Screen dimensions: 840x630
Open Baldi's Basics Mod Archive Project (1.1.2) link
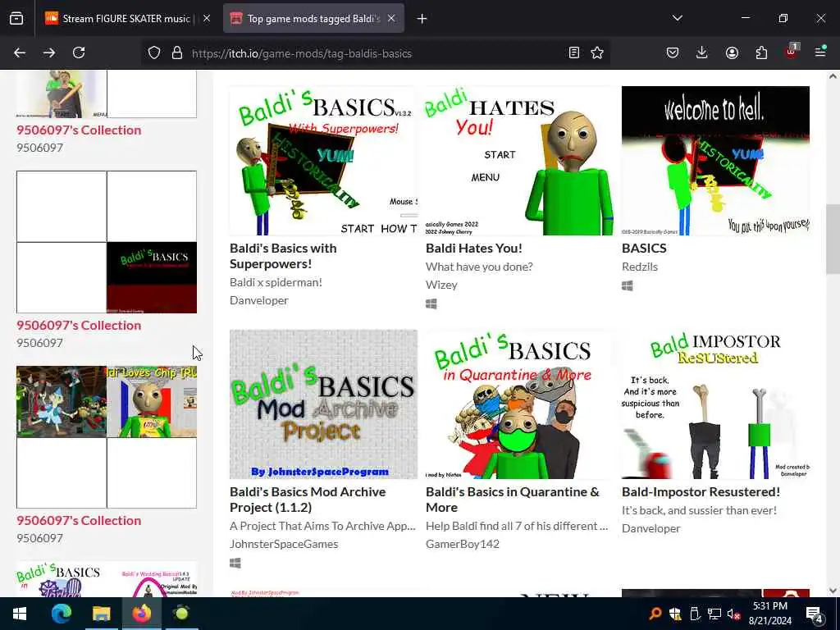[x=308, y=500]
